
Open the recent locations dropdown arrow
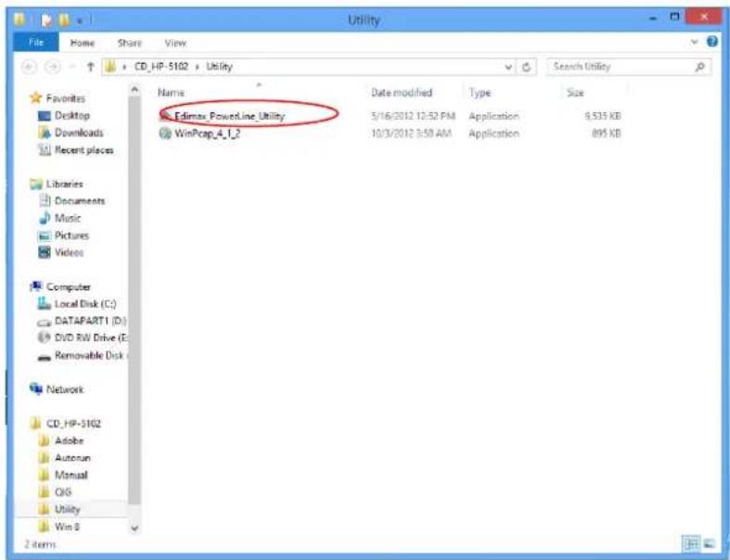click(x=72, y=67)
